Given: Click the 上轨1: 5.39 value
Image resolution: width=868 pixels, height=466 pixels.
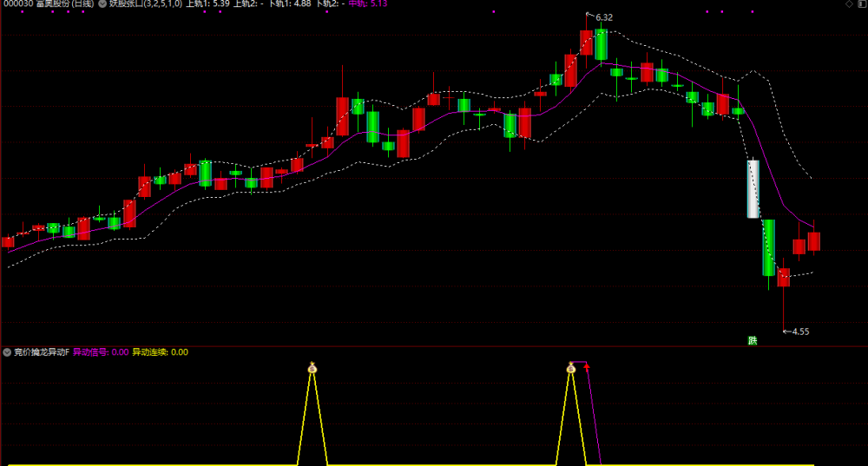Looking at the screenshot, I should click(207, 3).
